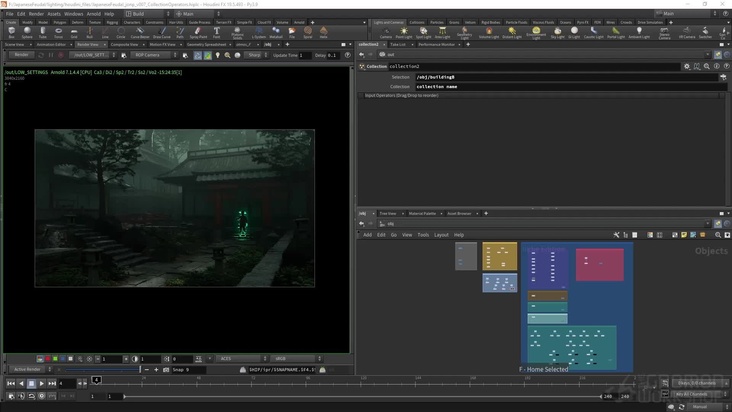Select the Metaball shelf tool
Image resolution: width=732 pixels, height=412 pixels.
coord(276,32)
